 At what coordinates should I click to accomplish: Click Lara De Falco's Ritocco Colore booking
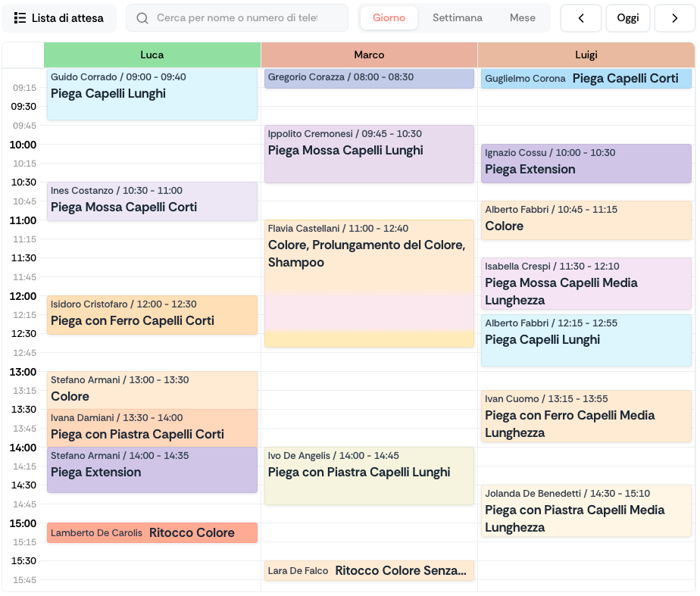(369, 570)
